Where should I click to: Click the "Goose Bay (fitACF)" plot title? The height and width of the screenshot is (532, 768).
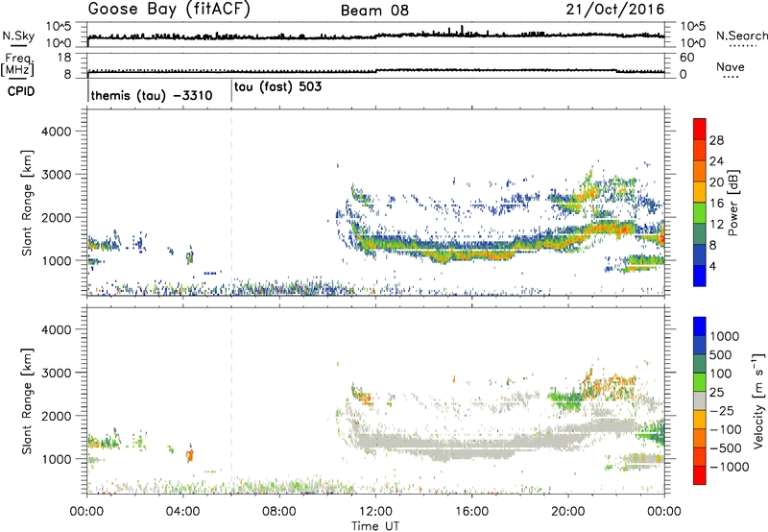click(169, 10)
